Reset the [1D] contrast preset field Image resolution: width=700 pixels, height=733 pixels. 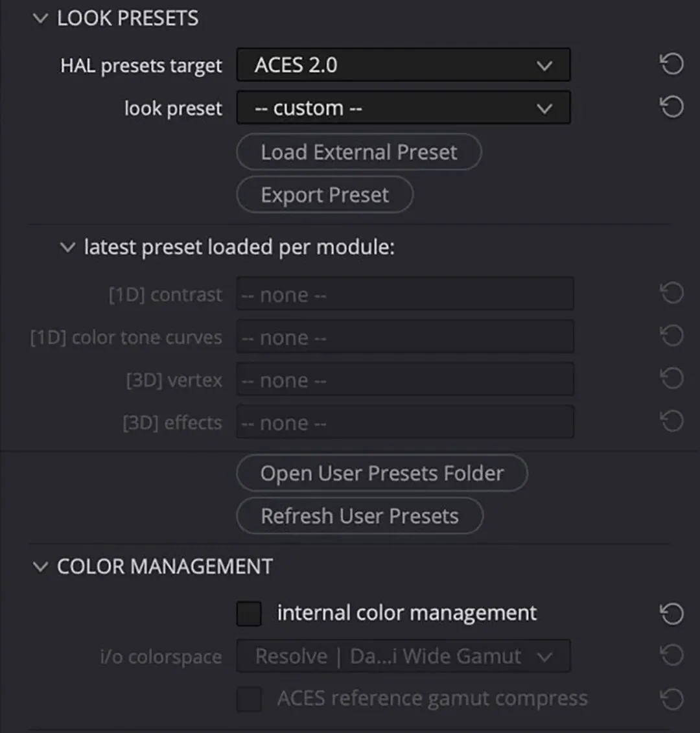coord(671,294)
